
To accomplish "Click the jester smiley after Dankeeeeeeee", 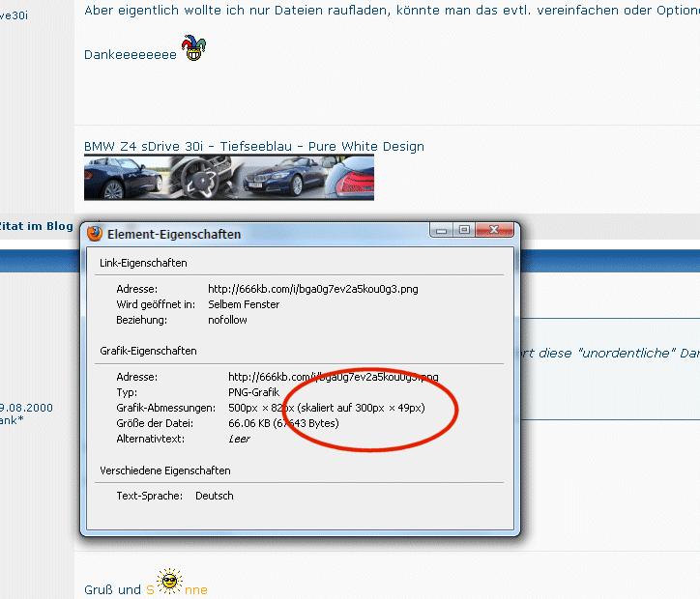I will coord(195,49).
